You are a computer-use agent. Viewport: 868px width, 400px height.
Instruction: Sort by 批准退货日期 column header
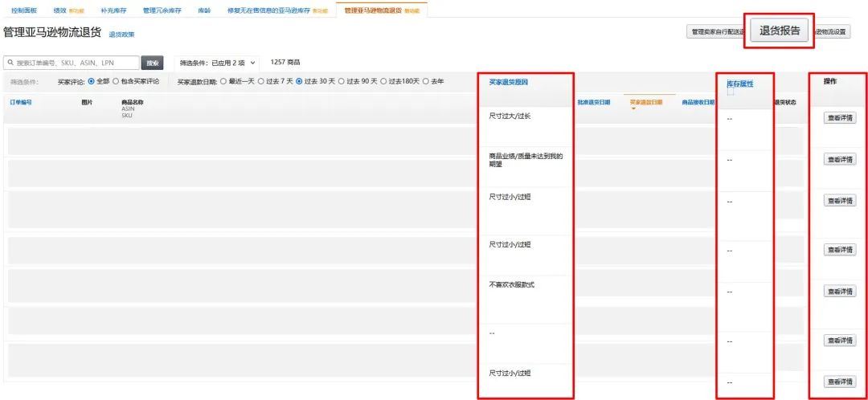pyautogui.click(x=594, y=102)
